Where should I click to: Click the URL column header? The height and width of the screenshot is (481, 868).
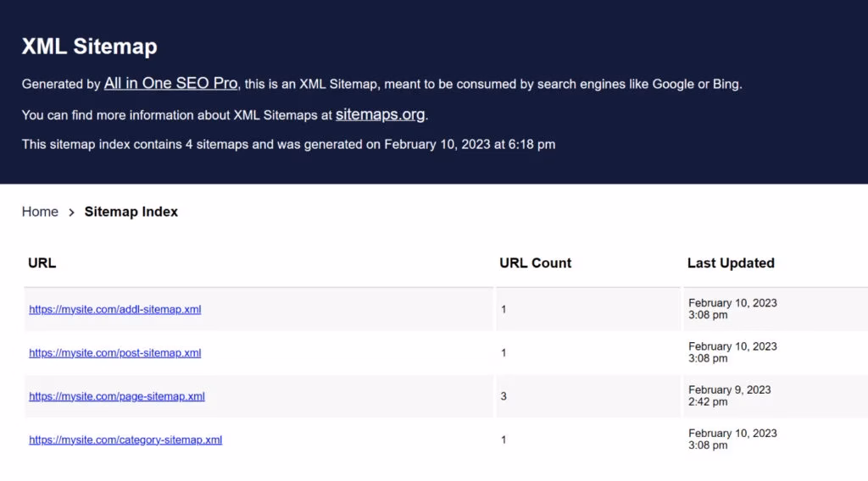pos(42,263)
